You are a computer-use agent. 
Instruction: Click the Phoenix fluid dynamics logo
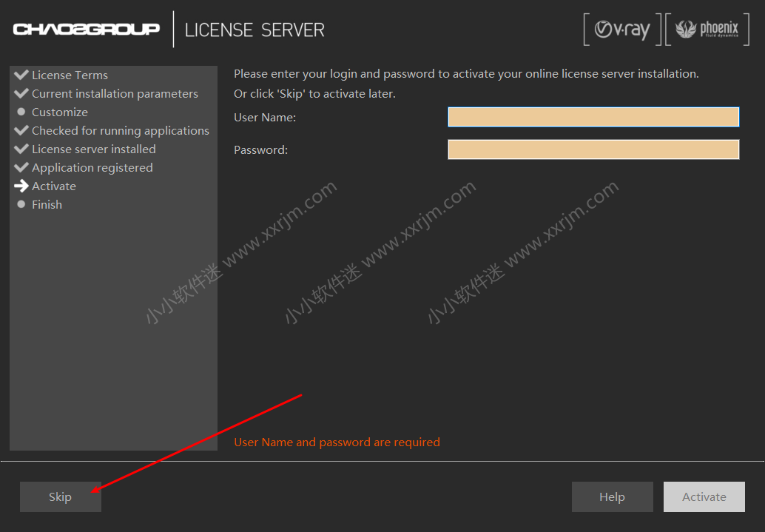click(x=707, y=30)
